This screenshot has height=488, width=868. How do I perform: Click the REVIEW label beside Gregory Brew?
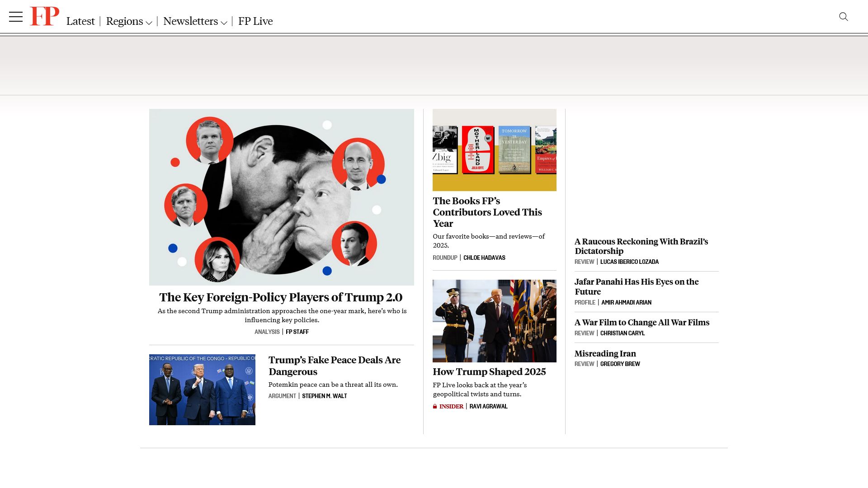tap(585, 364)
